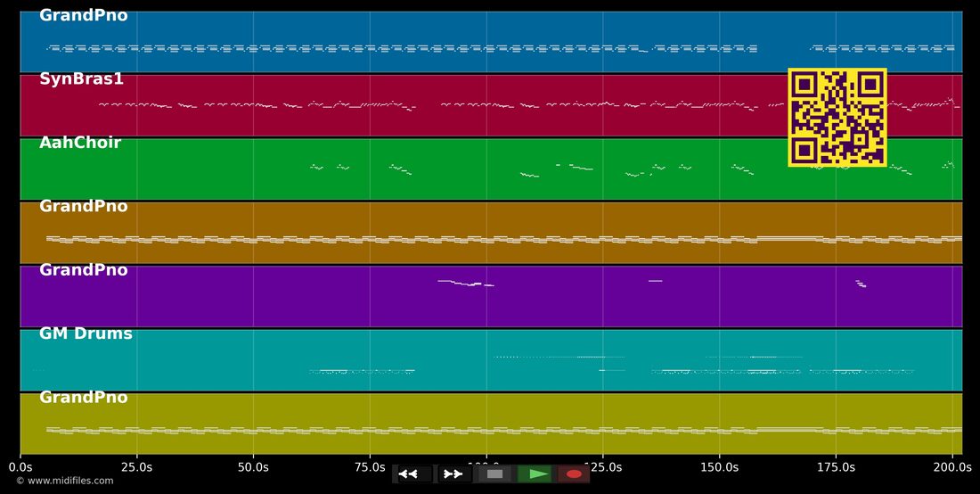The width and height of the screenshot is (980, 494).
Task: Stop playback with the gray square button
Action: pos(495,474)
